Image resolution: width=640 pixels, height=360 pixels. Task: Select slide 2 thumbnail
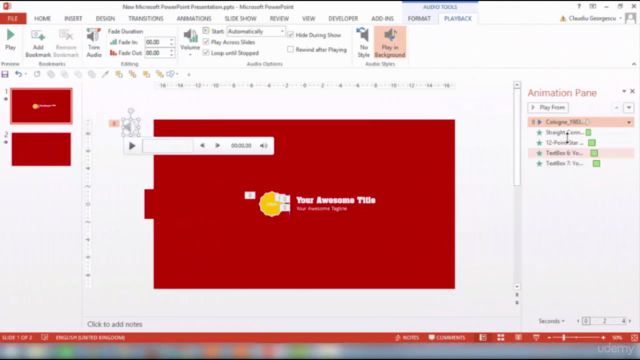pos(41,149)
